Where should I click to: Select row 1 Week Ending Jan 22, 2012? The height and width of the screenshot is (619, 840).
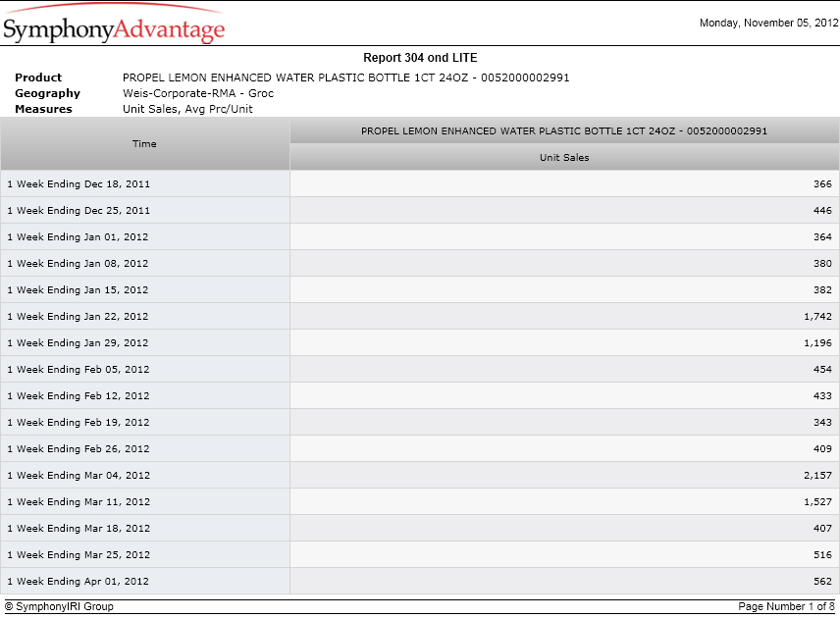click(420, 317)
